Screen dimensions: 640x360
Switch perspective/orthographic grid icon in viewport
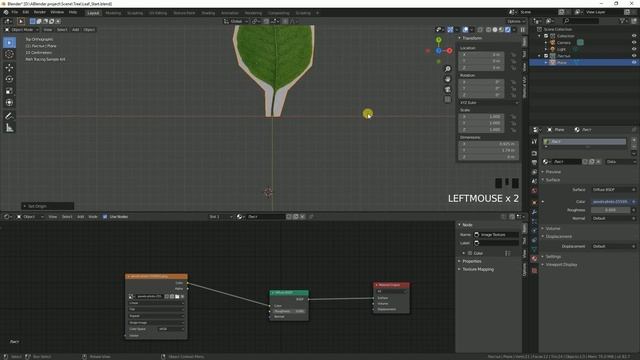448,100
